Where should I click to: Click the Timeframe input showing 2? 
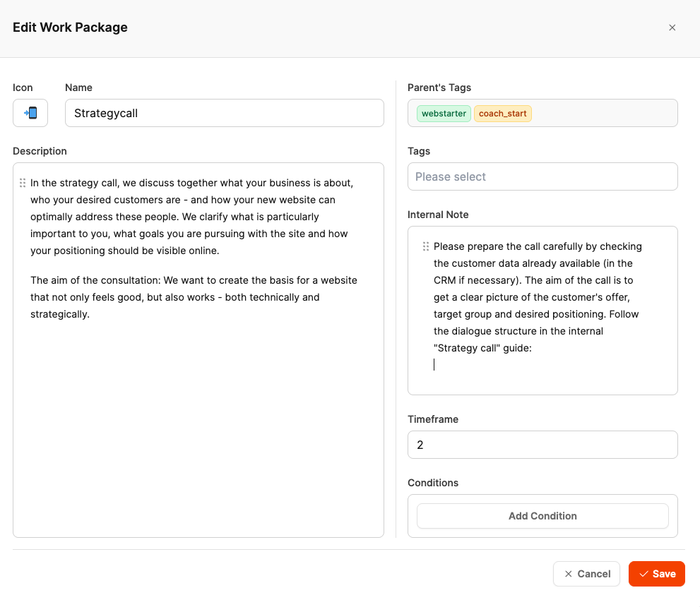[542, 445]
